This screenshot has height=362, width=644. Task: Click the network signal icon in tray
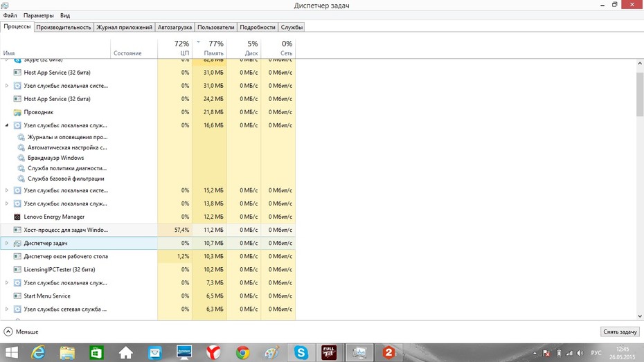coord(569,353)
